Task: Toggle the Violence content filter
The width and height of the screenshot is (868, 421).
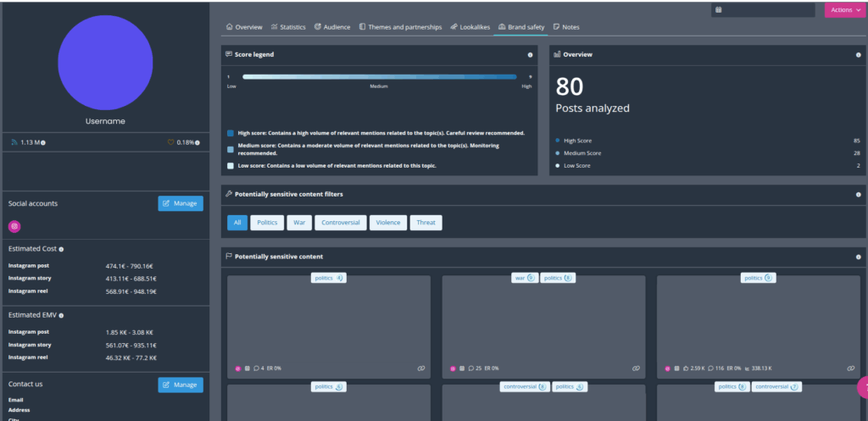Action: [387, 223]
